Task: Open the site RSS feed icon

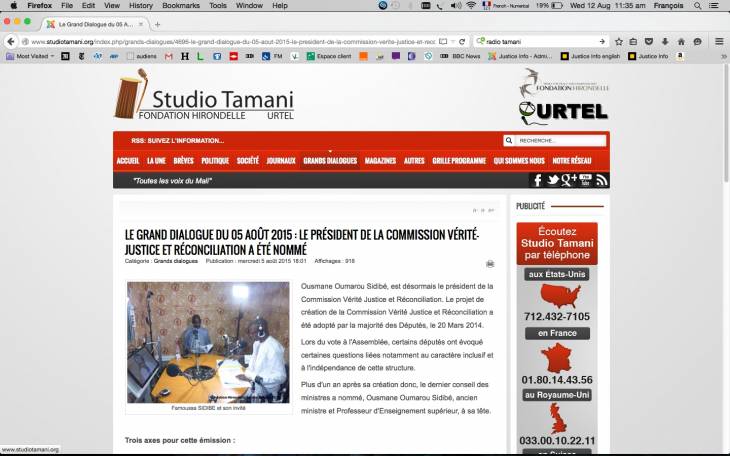Action: [x=602, y=180]
